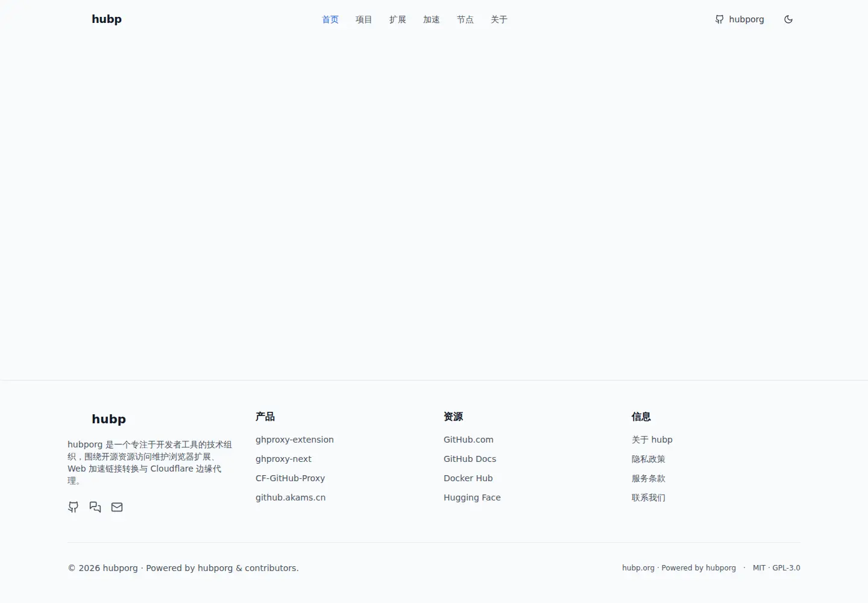The width and height of the screenshot is (868, 603).
Task: Open the footer discussions chat icon
Action: (95, 507)
